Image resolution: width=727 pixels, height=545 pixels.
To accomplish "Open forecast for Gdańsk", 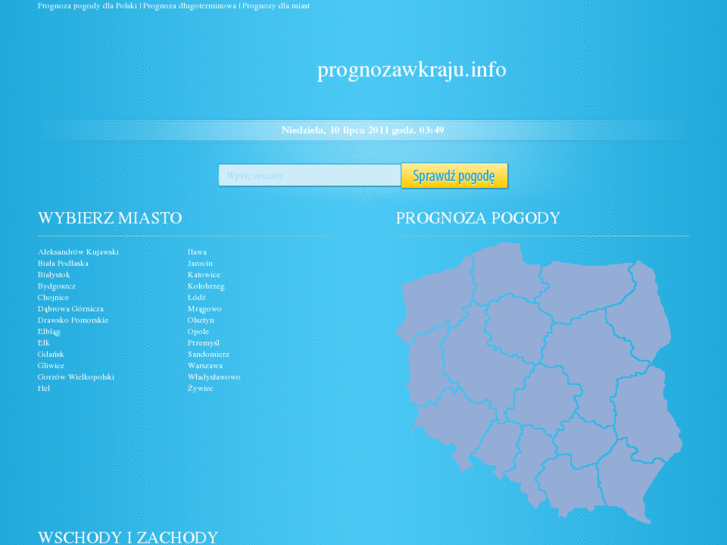I will [x=51, y=354].
